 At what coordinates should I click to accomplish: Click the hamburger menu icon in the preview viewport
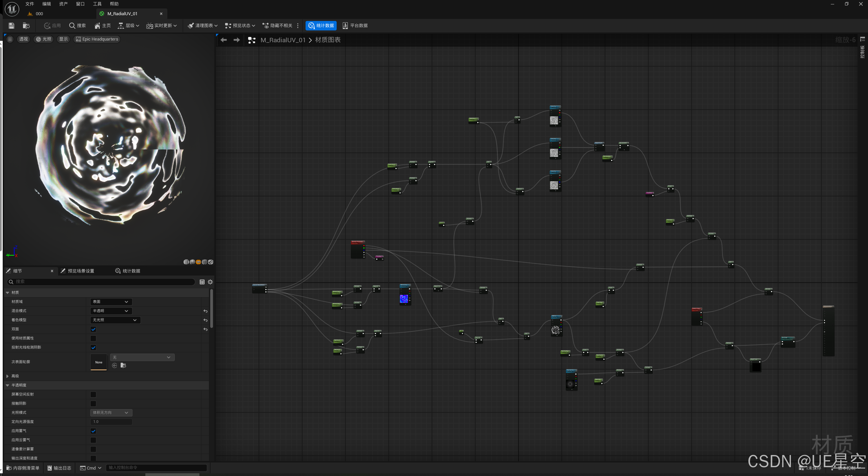10,39
